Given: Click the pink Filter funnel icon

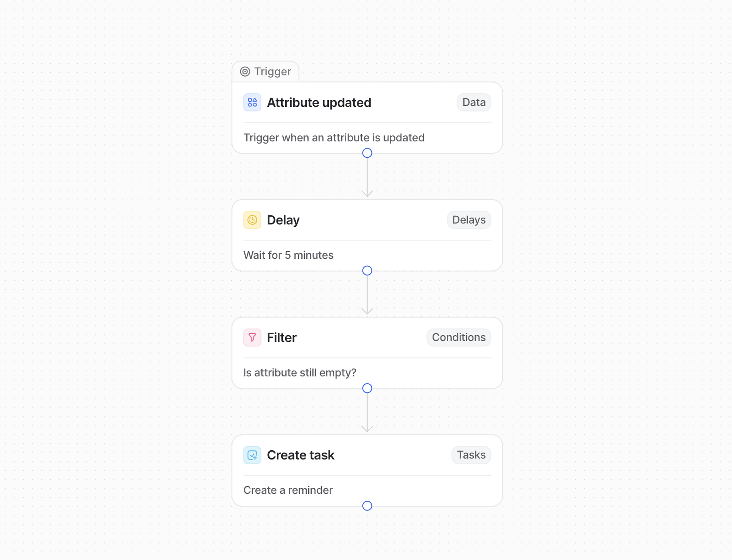Looking at the screenshot, I should pos(252,337).
